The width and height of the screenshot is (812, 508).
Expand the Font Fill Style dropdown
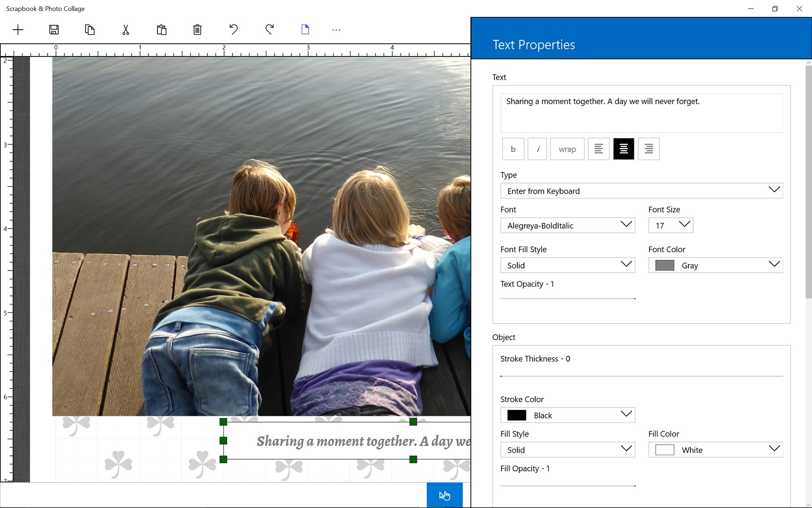pos(568,265)
